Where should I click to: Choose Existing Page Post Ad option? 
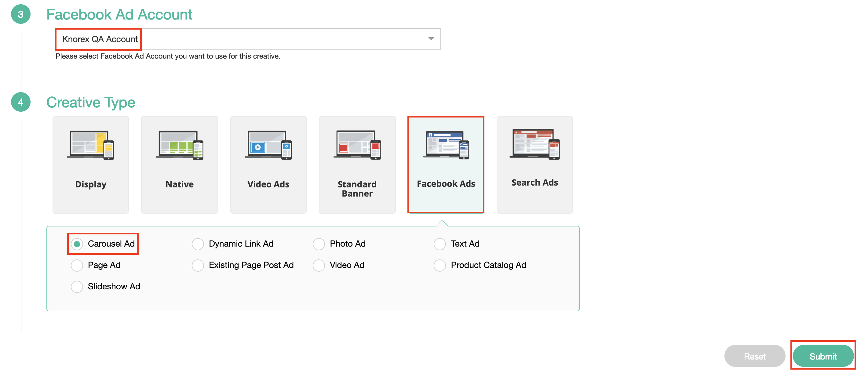click(198, 265)
